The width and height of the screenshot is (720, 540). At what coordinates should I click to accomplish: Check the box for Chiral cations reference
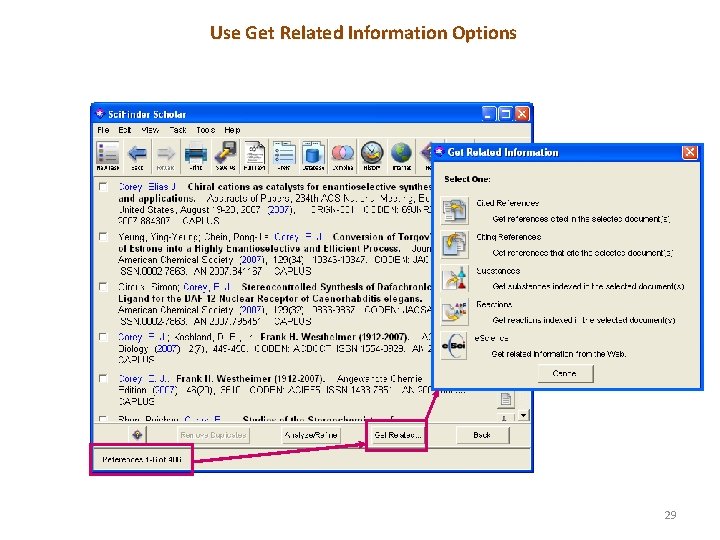[x=103, y=187]
